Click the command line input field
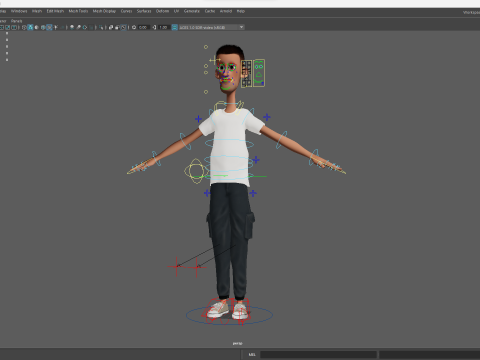The image size is (480, 360). [318, 354]
